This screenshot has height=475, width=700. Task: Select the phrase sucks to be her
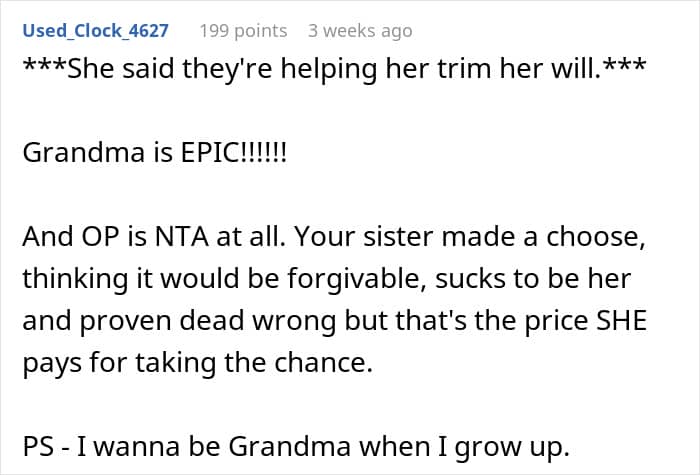coord(533,279)
